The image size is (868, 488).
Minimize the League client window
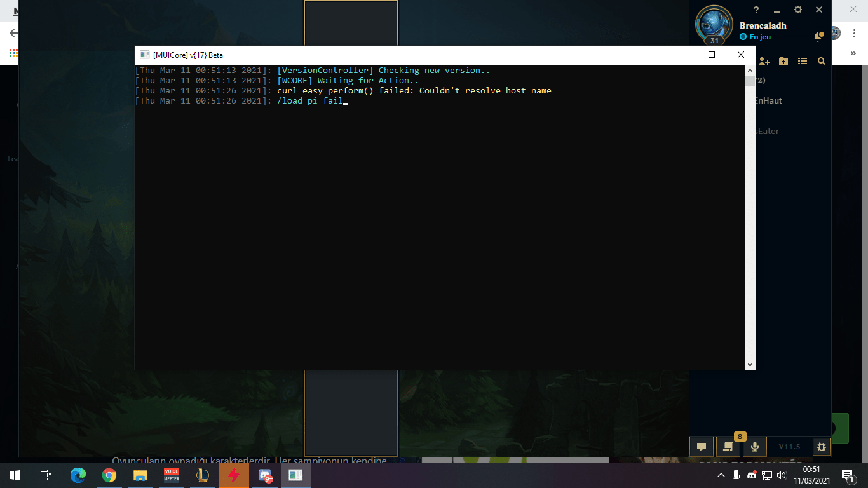(x=776, y=10)
